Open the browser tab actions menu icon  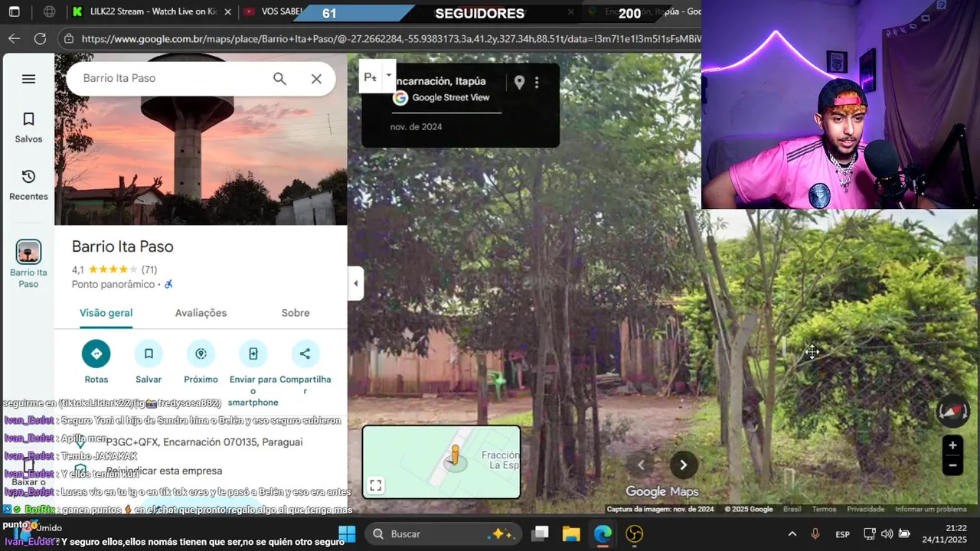pyautogui.click(x=14, y=12)
